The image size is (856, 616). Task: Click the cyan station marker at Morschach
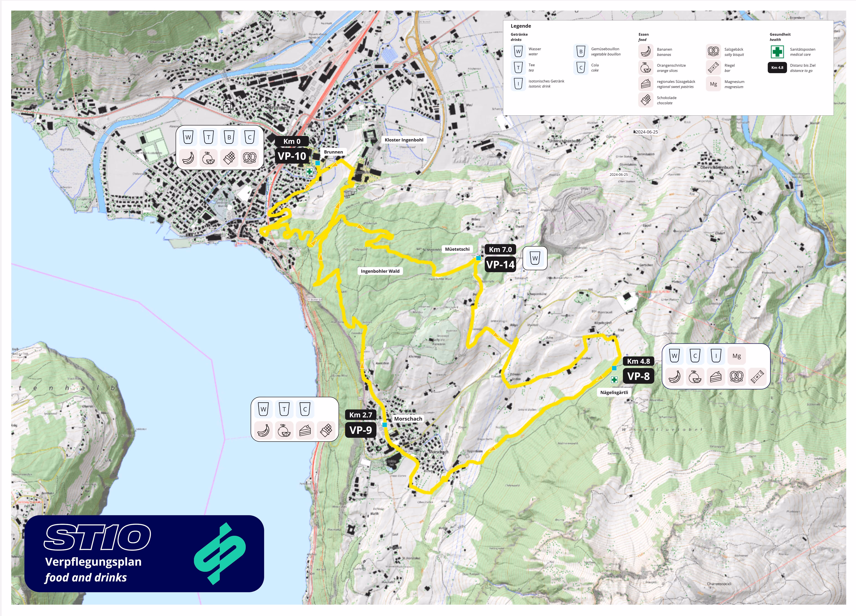coord(385,425)
